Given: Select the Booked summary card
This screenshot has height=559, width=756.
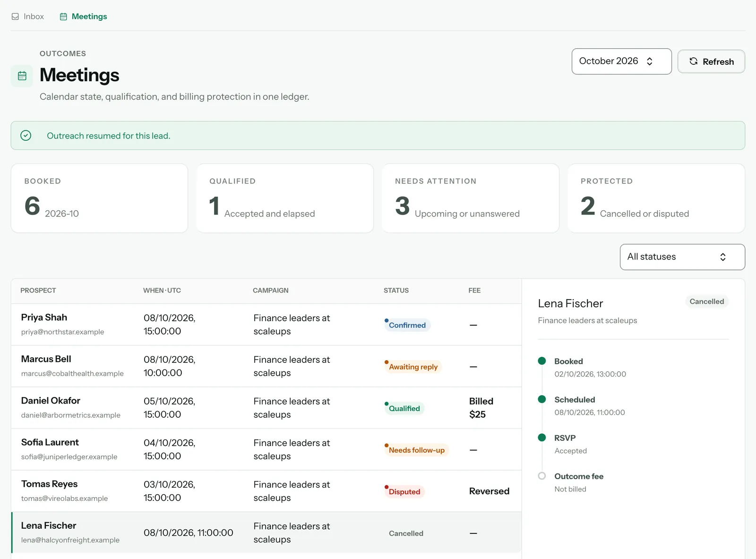Looking at the screenshot, I should coord(99,198).
